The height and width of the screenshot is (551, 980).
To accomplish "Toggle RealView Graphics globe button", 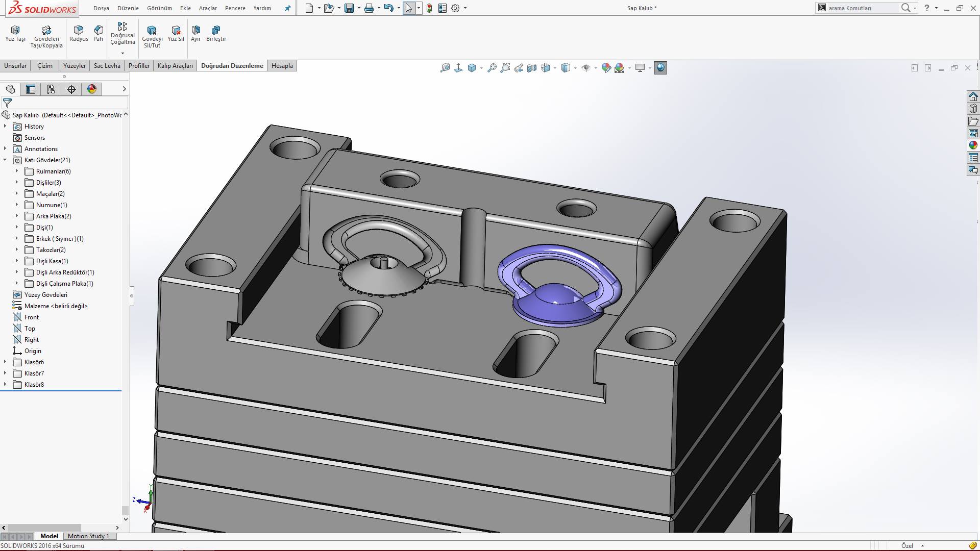I will coord(660,68).
